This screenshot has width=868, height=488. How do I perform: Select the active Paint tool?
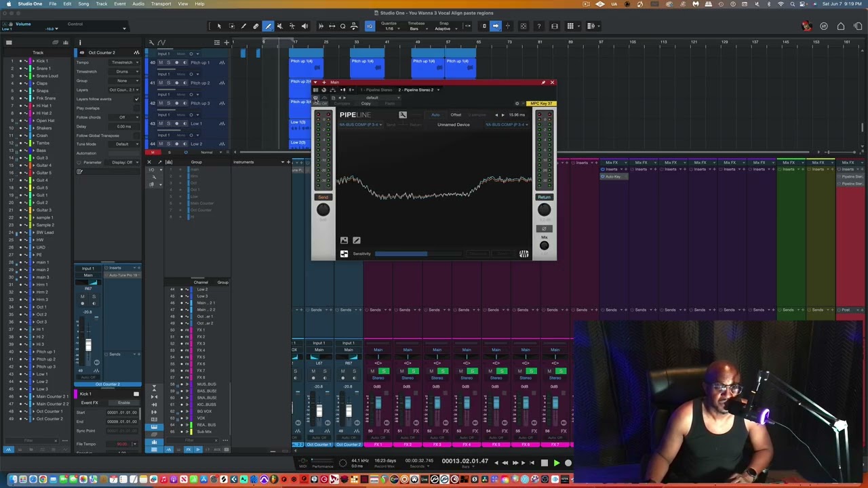268,26
